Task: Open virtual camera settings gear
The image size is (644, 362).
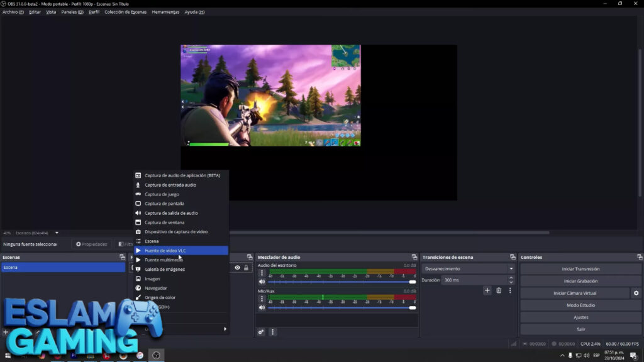Action: (636, 293)
